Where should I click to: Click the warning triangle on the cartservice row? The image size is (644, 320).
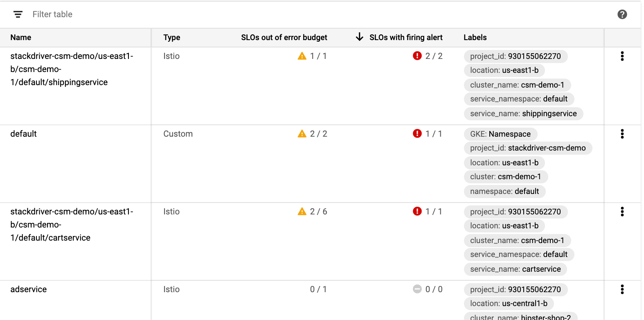pos(302,211)
